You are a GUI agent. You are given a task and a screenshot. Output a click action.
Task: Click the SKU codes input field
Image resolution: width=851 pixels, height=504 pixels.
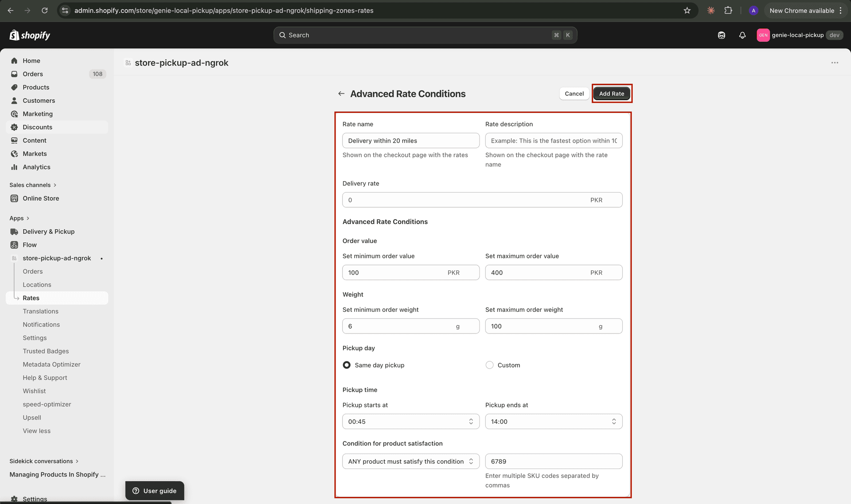pos(554,461)
